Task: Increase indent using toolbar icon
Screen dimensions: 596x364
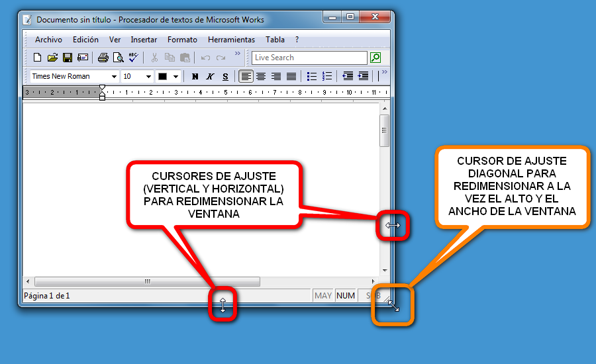Action: (363, 76)
